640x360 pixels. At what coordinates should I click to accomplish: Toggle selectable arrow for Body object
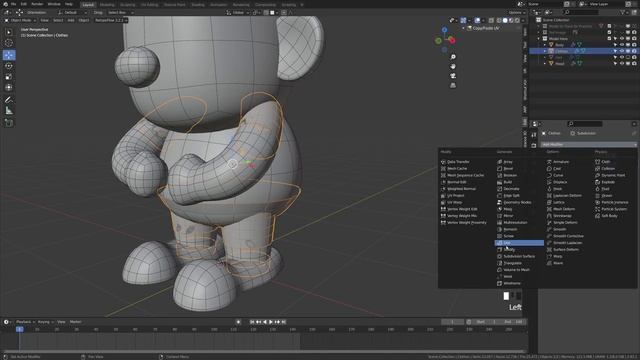[615, 45]
